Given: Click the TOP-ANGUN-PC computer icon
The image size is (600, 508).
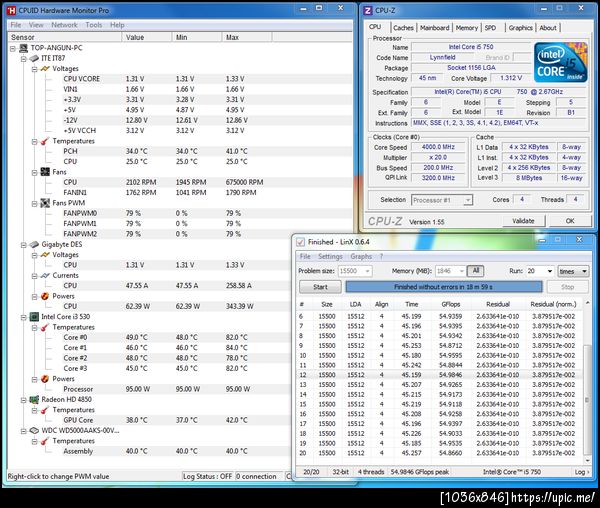Looking at the screenshot, I should [x=21, y=47].
